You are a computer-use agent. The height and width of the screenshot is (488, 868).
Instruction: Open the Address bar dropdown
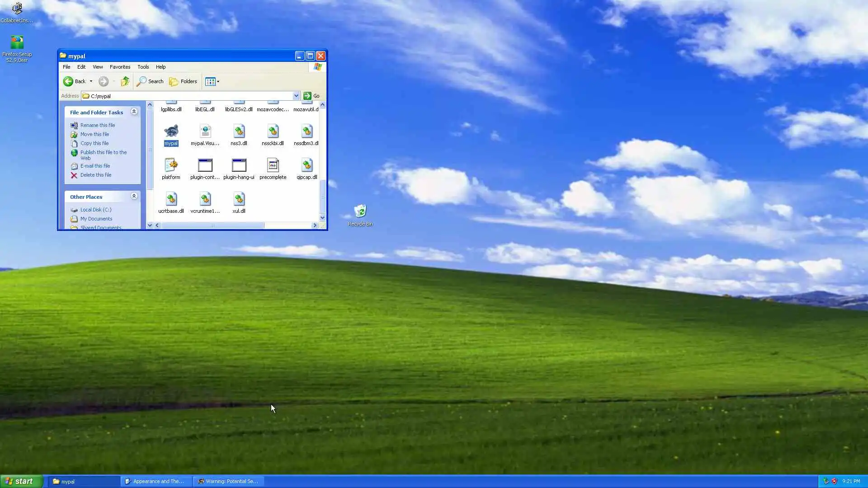296,96
